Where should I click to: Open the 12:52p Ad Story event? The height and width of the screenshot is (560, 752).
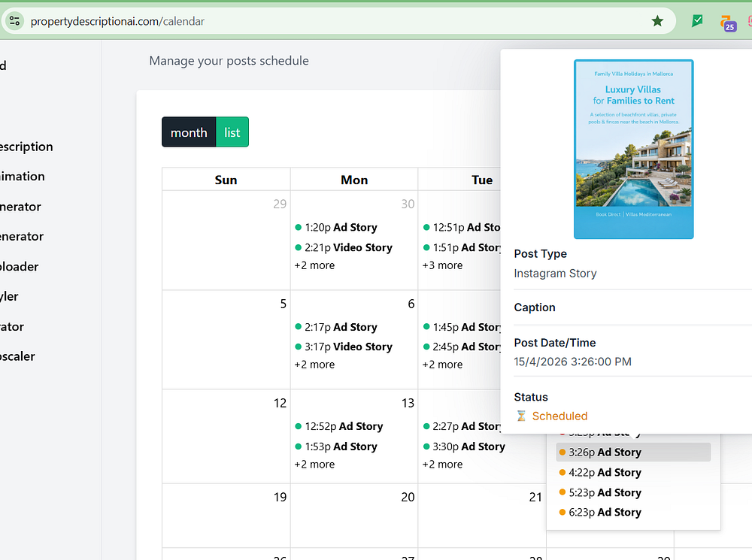[x=339, y=426]
